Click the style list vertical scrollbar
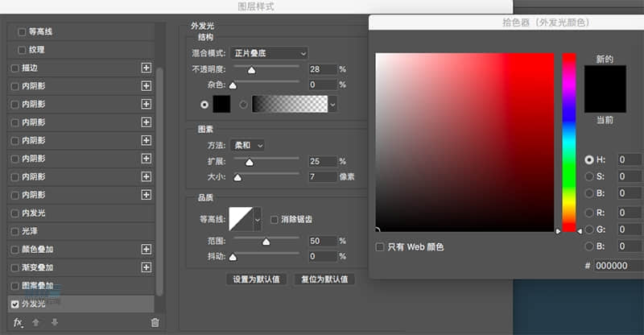The width and height of the screenshot is (644, 335). click(x=159, y=181)
